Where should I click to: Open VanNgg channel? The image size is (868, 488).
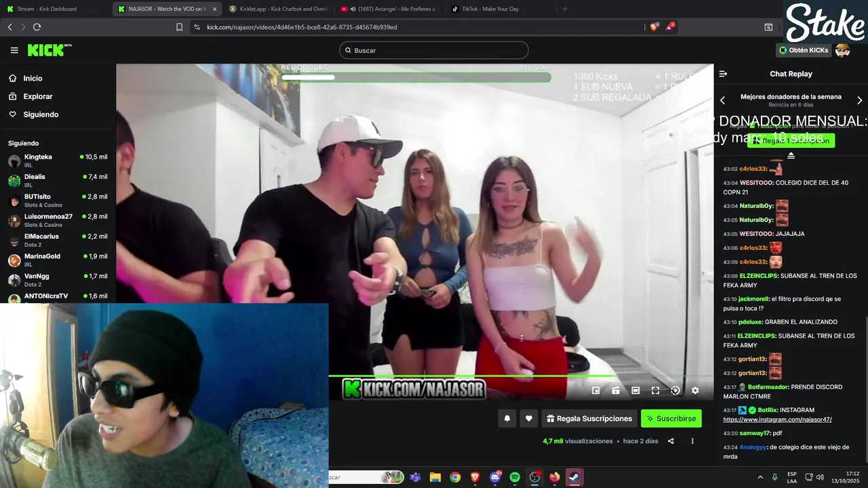pyautogui.click(x=58, y=280)
